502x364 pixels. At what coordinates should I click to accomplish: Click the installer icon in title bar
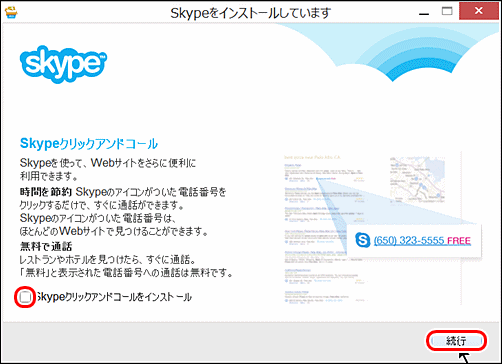pyautogui.click(x=11, y=12)
